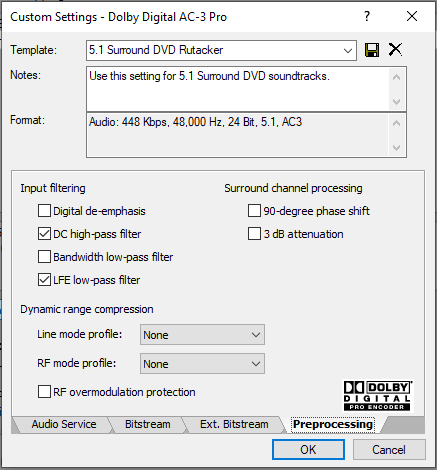Disable LFE low-pass filter
This screenshot has height=470, width=437.
(x=44, y=280)
